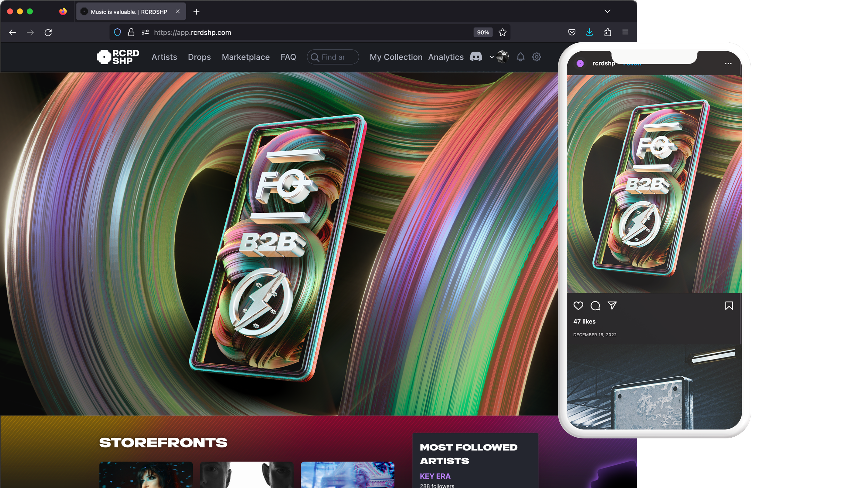Open the Firefox hamburger menu
Image resolution: width=868 pixels, height=488 pixels.
(625, 32)
